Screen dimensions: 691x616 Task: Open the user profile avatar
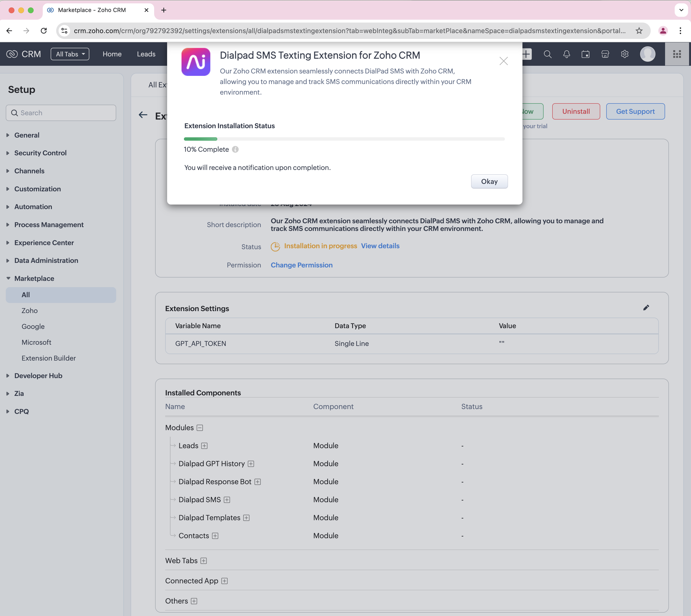click(647, 54)
